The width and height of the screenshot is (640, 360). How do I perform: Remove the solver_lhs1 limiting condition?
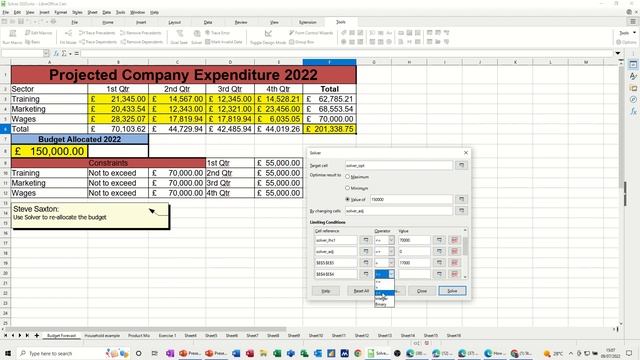[x=454, y=240]
